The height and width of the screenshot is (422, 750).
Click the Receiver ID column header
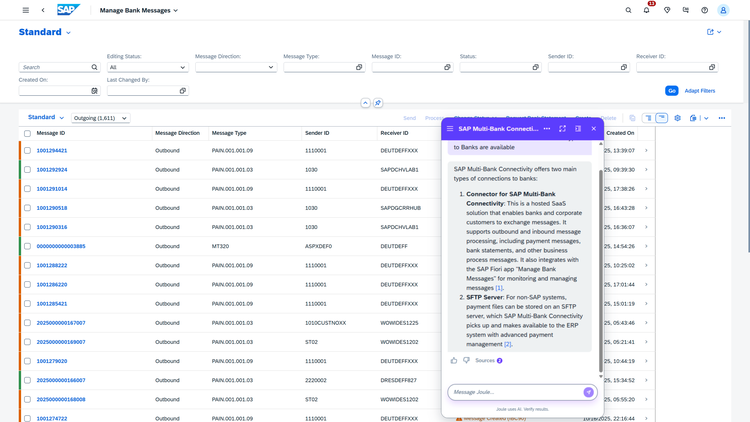[395, 133]
